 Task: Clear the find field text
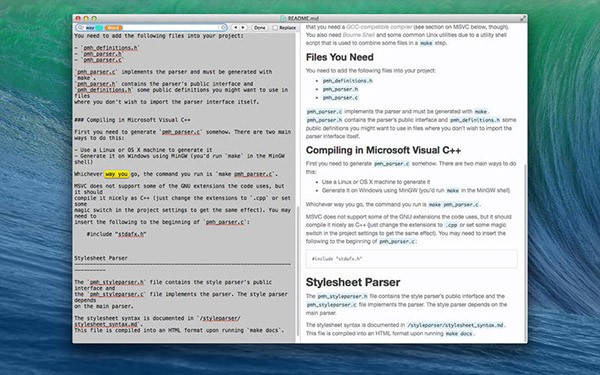[223, 28]
